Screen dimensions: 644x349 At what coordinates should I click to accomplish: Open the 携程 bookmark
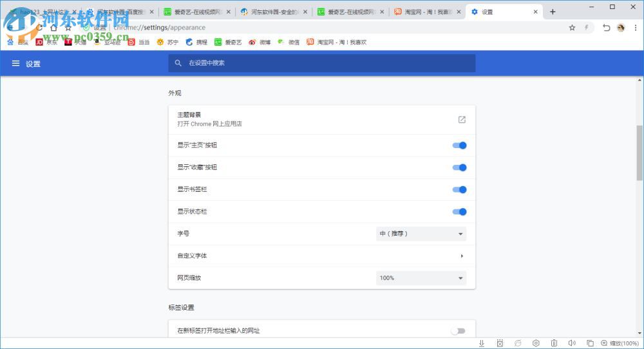(x=196, y=42)
